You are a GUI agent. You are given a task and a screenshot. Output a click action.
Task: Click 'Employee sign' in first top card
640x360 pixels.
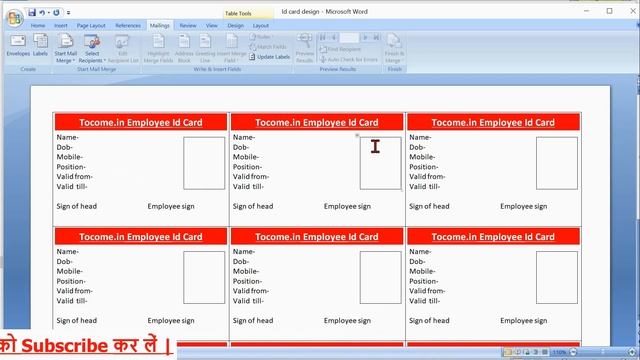tap(171, 207)
